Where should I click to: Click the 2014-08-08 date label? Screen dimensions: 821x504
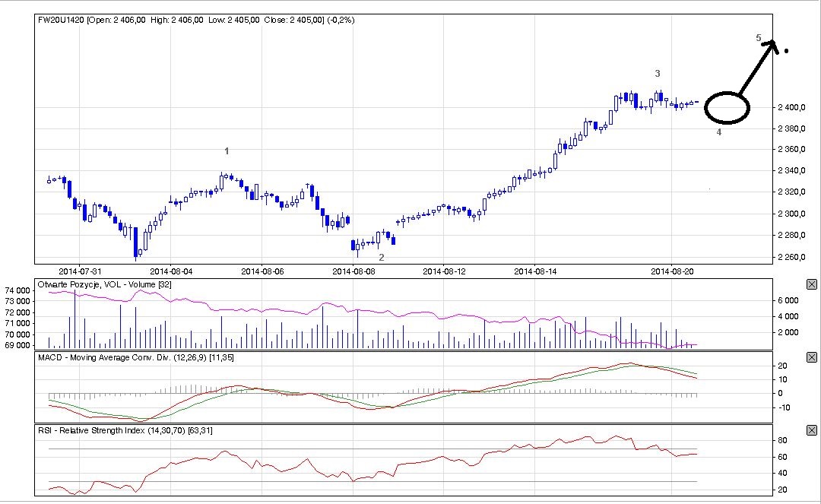click(353, 271)
